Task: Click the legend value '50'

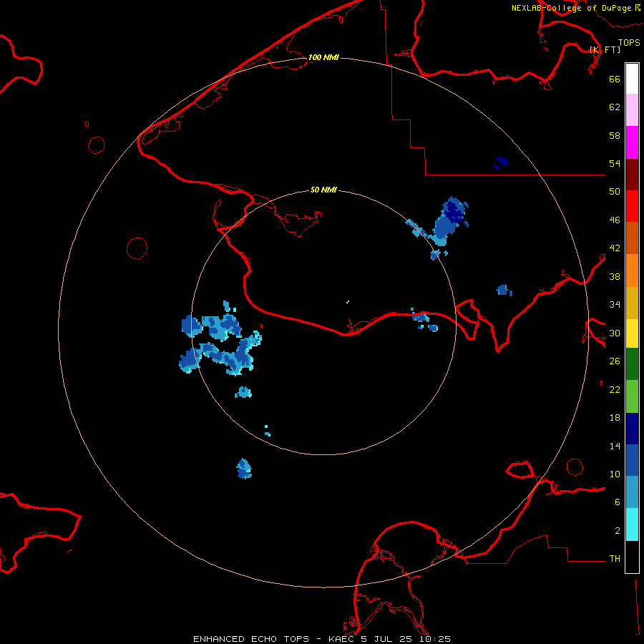Action: click(x=615, y=192)
